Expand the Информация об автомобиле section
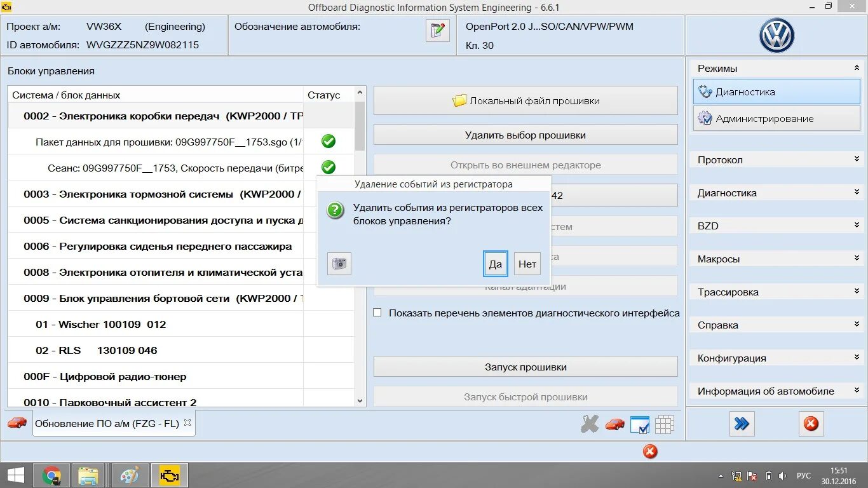868x488 pixels. click(857, 391)
